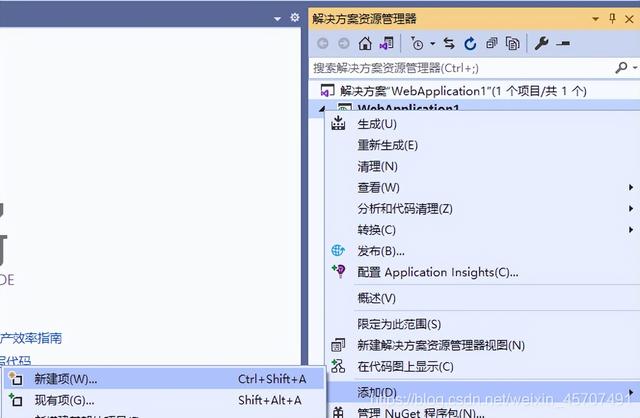Click the Back navigation arrow in Solution Explorer
The width and height of the screenshot is (640, 418).
(x=322, y=43)
